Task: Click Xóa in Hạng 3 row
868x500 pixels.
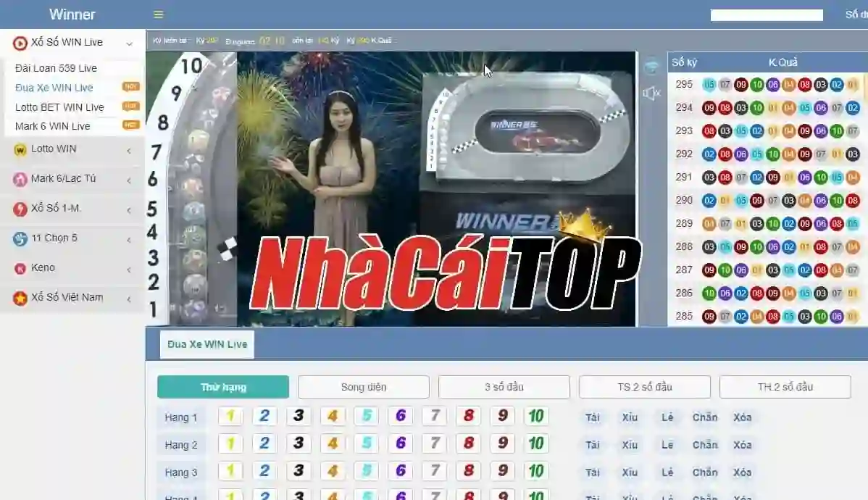Action: pos(743,472)
